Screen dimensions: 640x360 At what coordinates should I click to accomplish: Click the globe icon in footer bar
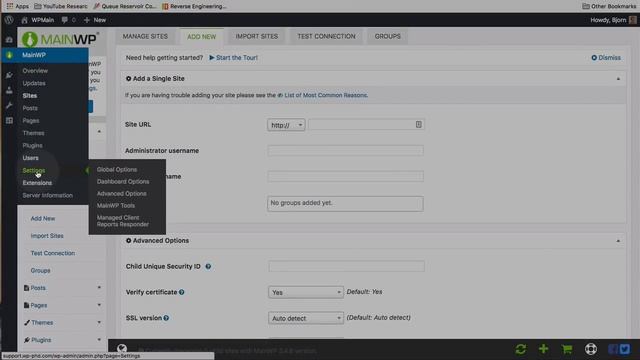click(122, 349)
